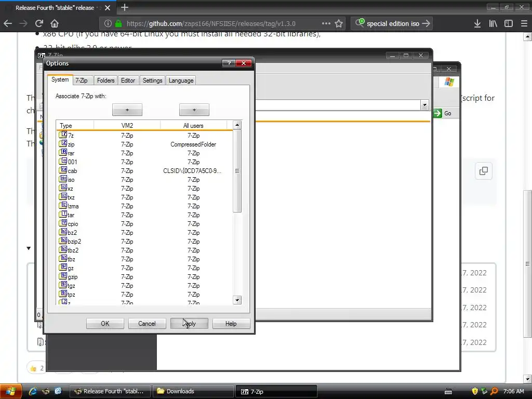Click CompressedFolder cell in zip row

click(x=193, y=144)
